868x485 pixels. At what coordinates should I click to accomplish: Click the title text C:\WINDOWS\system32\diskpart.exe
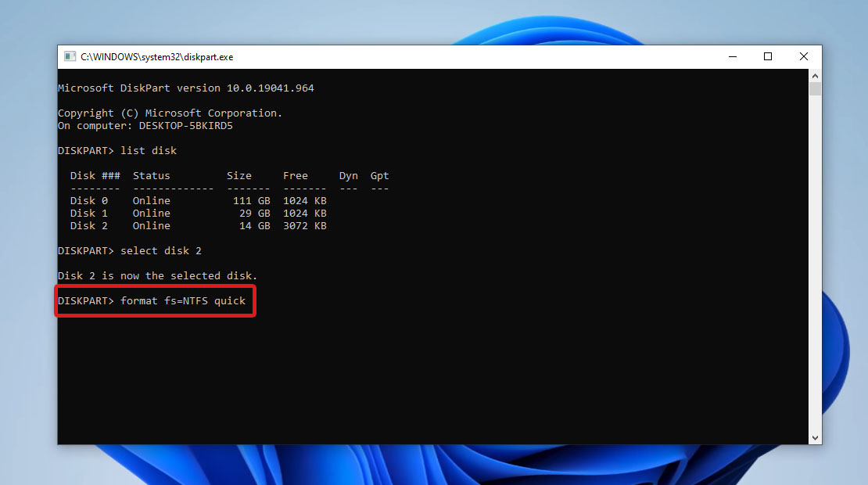point(156,56)
